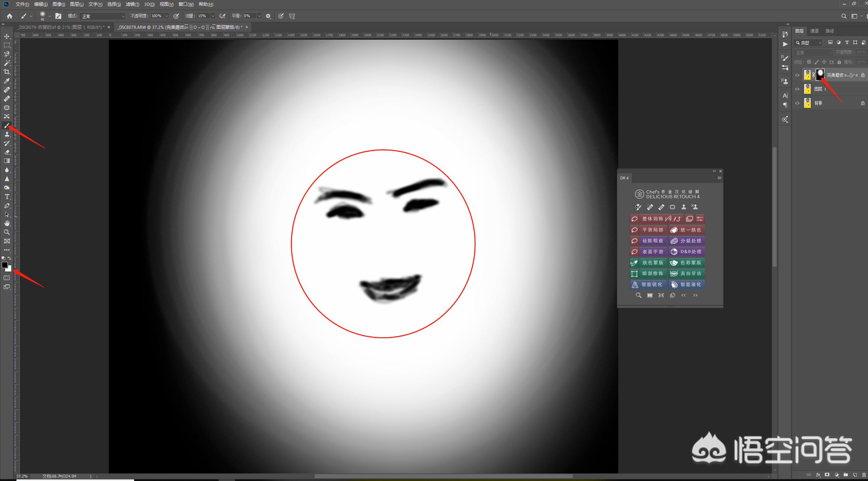Click the 分频处理 button
Viewport: 868px width, 481px height.
click(x=687, y=241)
